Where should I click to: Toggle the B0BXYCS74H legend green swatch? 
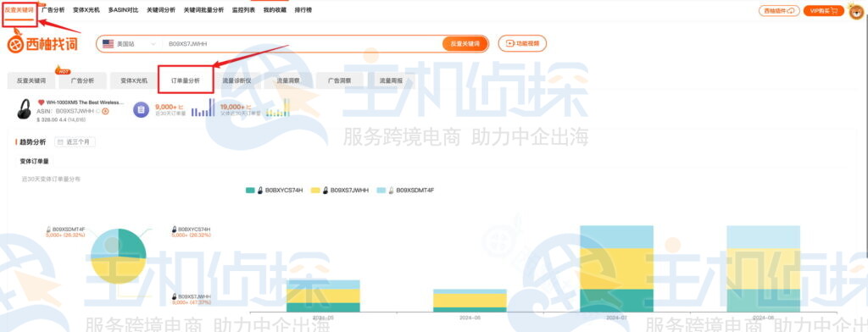250,191
